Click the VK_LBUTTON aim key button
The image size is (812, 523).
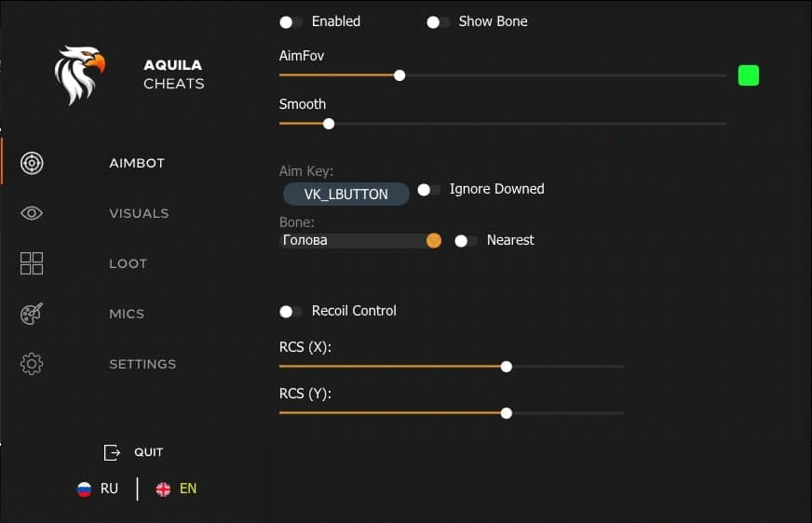click(x=345, y=194)
